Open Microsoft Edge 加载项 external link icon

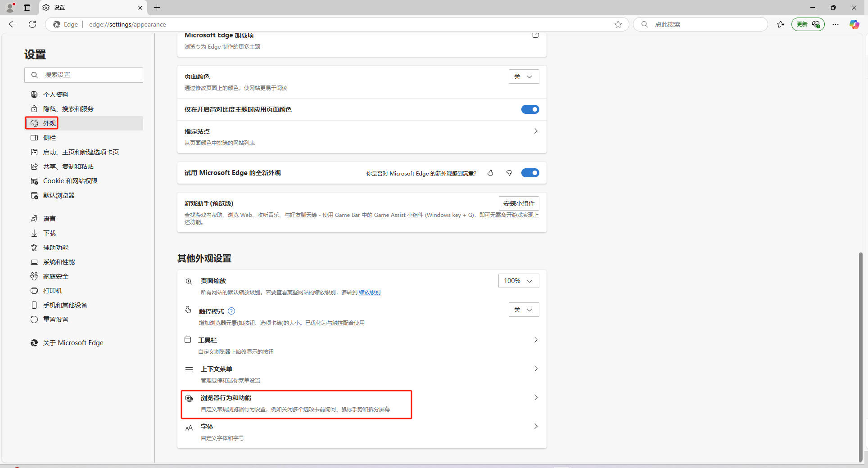pyautogui.click(x=535, y=35)
